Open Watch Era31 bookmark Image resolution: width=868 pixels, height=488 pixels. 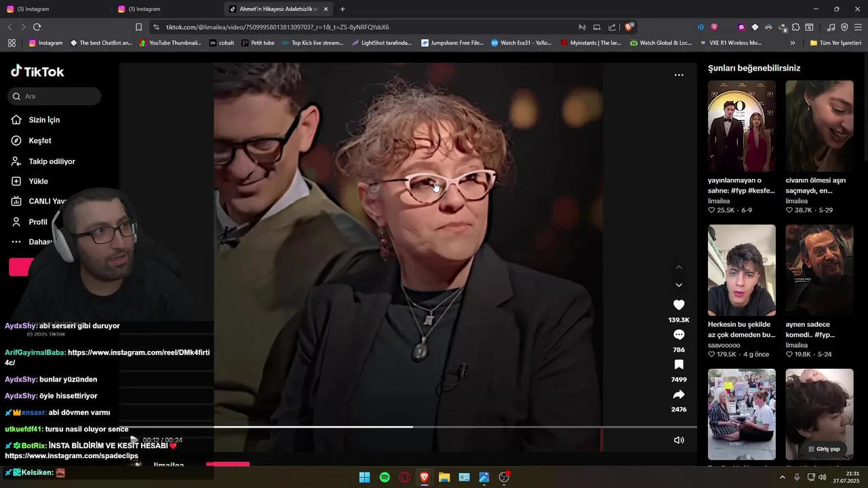(521, 43)
